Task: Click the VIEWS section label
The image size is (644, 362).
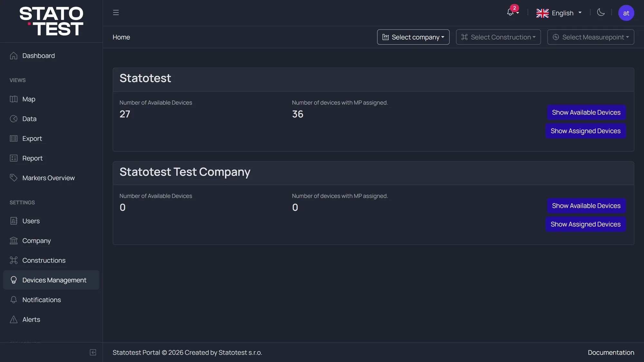Action: pos(17,80)
